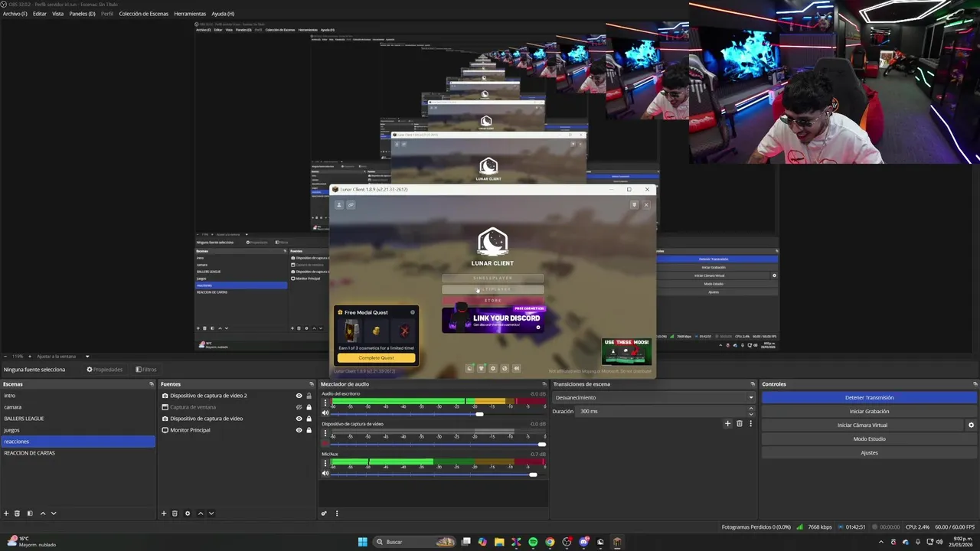The height and width of the screenshot is (551, 980).
Task: Hide Dispositivo de captura de vídeo source
Action: pos(299,419)
